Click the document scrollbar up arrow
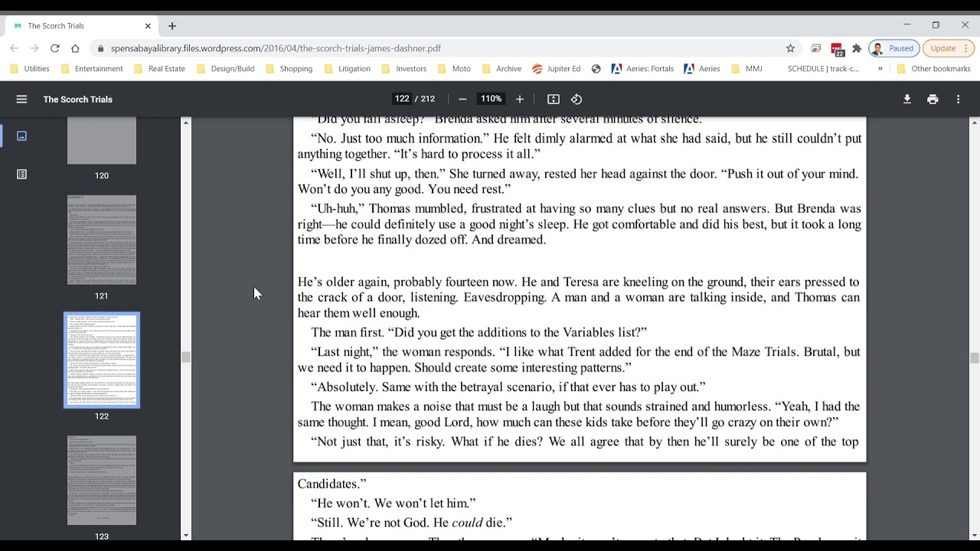 tap(974, 122)
